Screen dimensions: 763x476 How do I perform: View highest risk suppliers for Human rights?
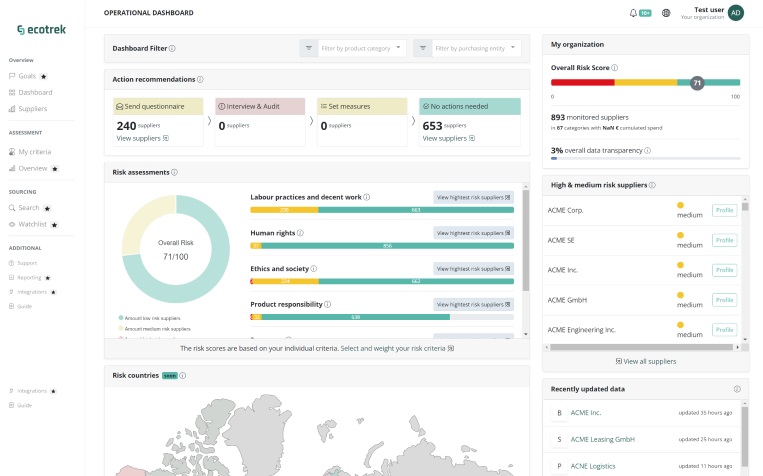(473, 233)
